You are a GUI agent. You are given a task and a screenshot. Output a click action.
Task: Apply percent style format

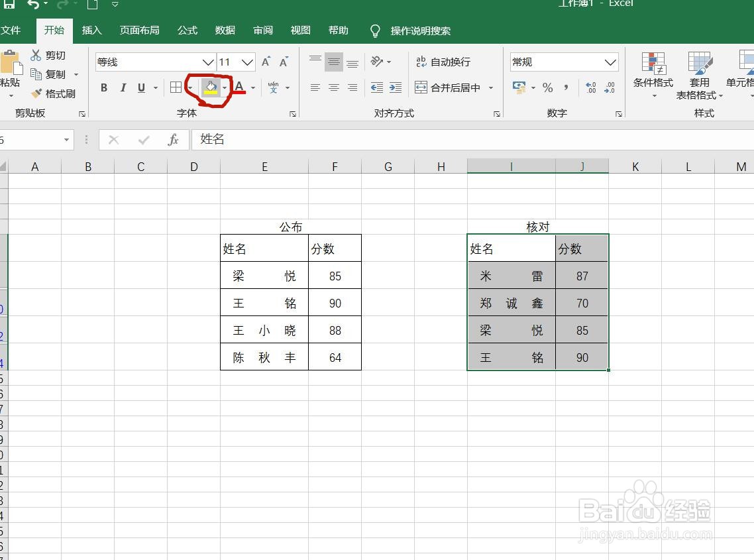click(547, 87)
